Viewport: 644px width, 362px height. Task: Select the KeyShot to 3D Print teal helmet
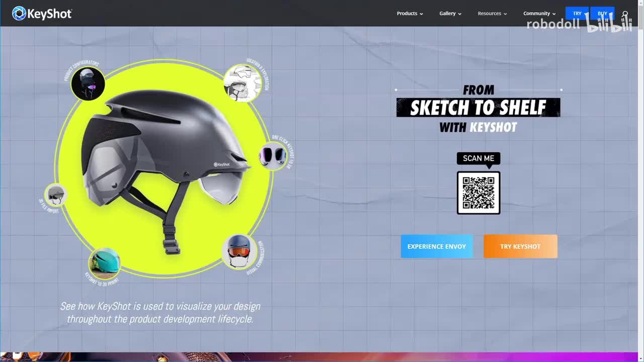coord(105,263)
